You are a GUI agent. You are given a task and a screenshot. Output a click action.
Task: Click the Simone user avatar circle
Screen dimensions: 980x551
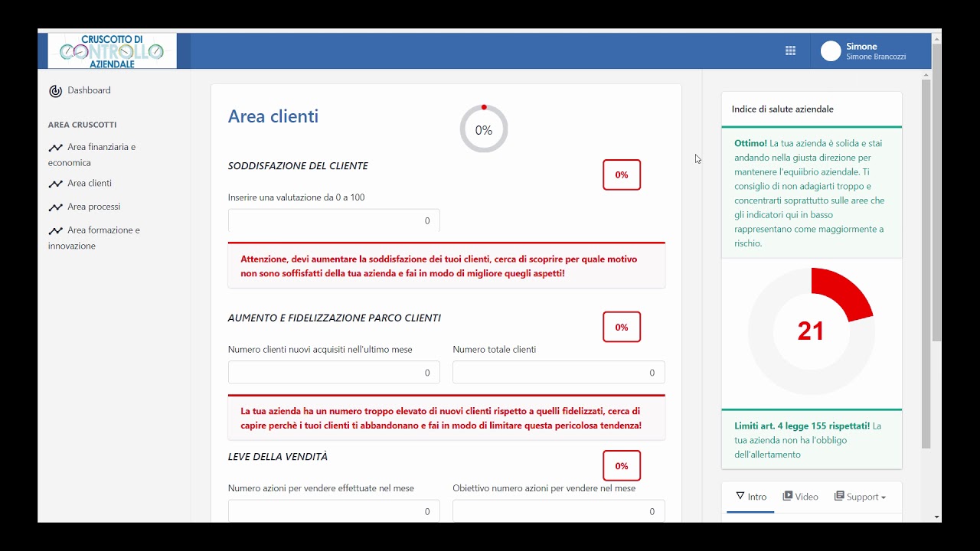tap(831, 51)
